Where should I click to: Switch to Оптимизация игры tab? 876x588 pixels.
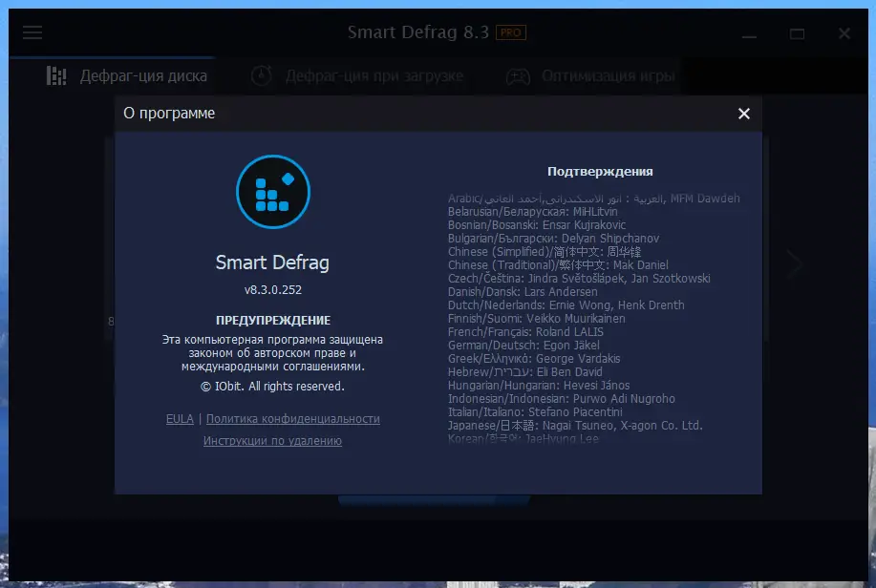591,75
